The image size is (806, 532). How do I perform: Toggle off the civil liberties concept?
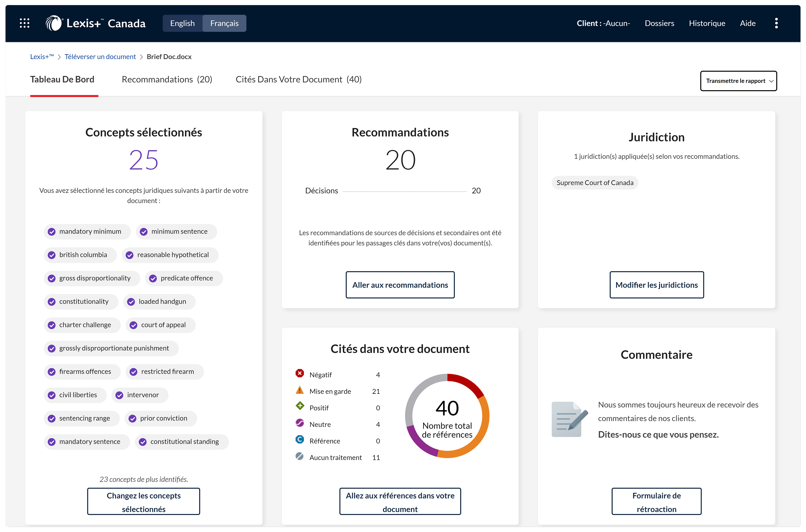(52, 395)
